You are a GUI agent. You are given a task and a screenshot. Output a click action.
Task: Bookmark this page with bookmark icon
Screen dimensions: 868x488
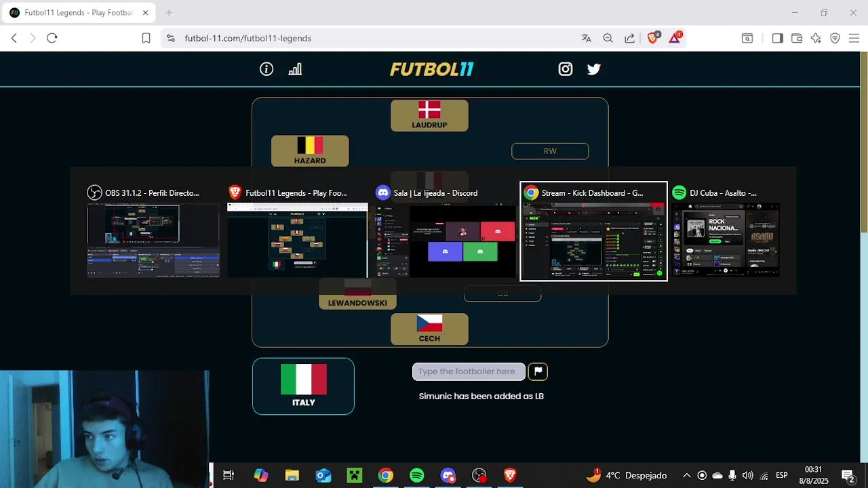click(x=146, y=38)
